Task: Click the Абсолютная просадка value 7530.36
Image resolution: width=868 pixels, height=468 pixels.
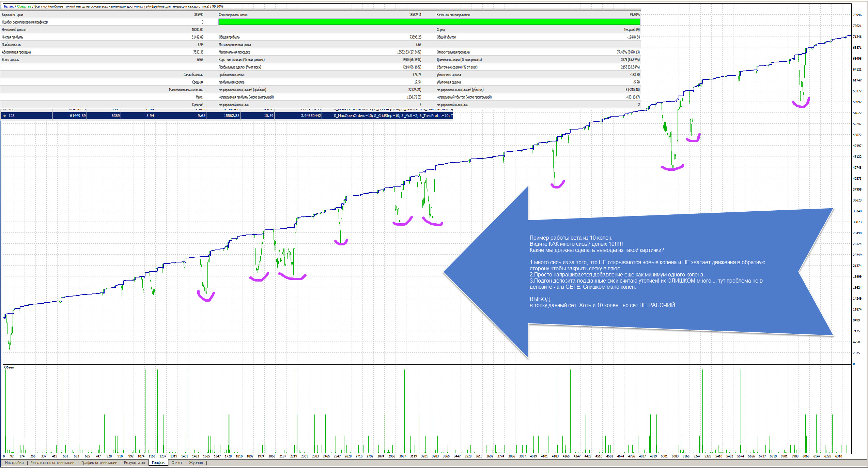Action: [198, 52]
